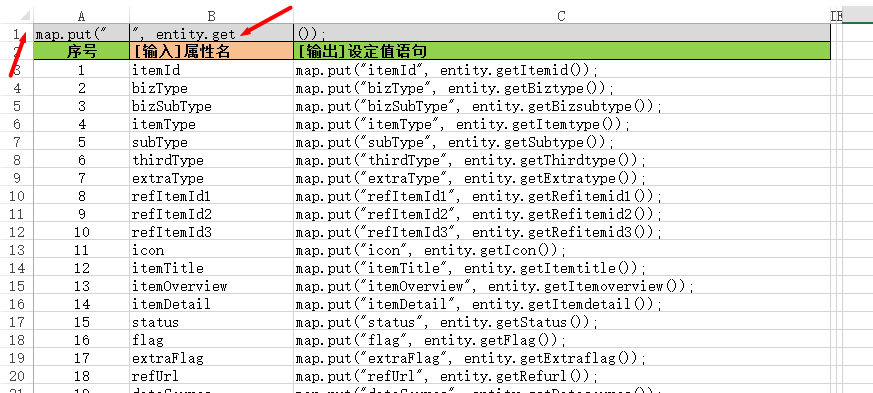This screenshot has height=393, width=873.
Task: Click the entity.getItemtitle() output cell
Action: [x=562, y=268]
